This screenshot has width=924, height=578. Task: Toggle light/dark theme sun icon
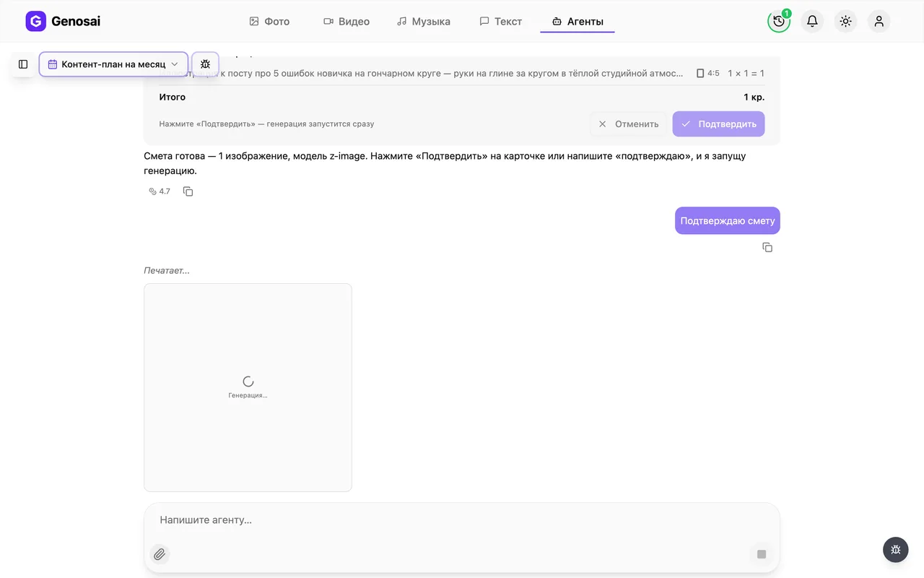[846, 21]
